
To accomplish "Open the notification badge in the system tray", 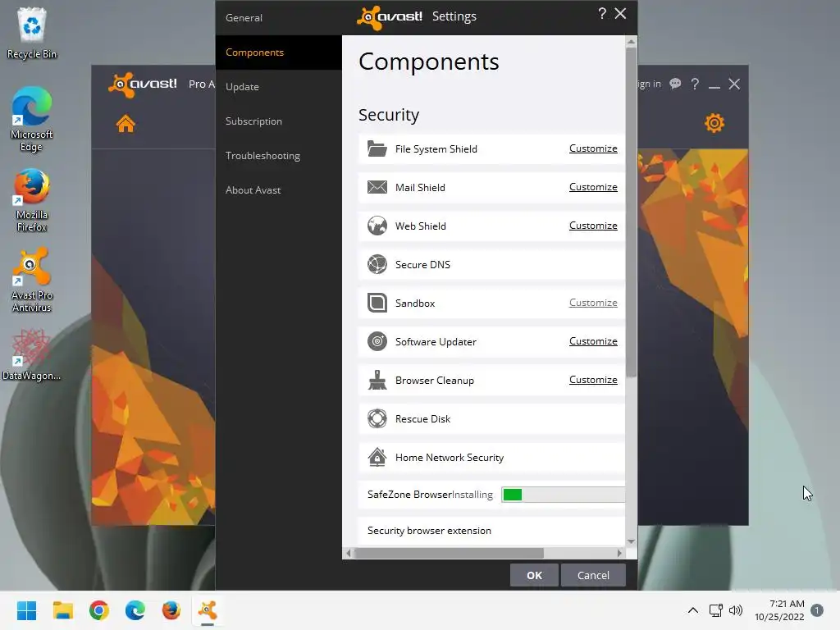I will coord(817,610).
